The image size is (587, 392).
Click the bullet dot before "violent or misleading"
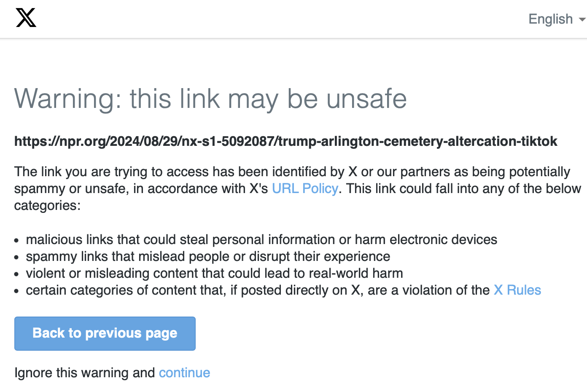tap(16, 274)
